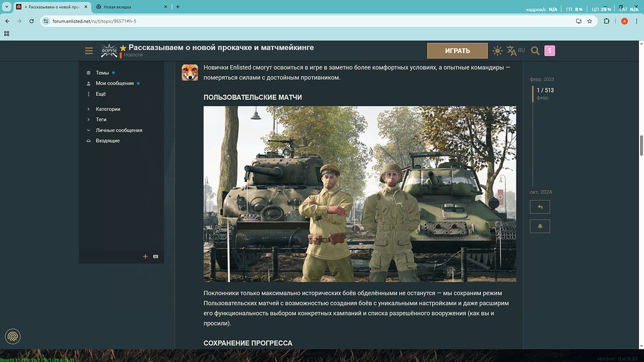Open forum search magnifier
This screenshot has height=362, width=644.
(535, 50)
